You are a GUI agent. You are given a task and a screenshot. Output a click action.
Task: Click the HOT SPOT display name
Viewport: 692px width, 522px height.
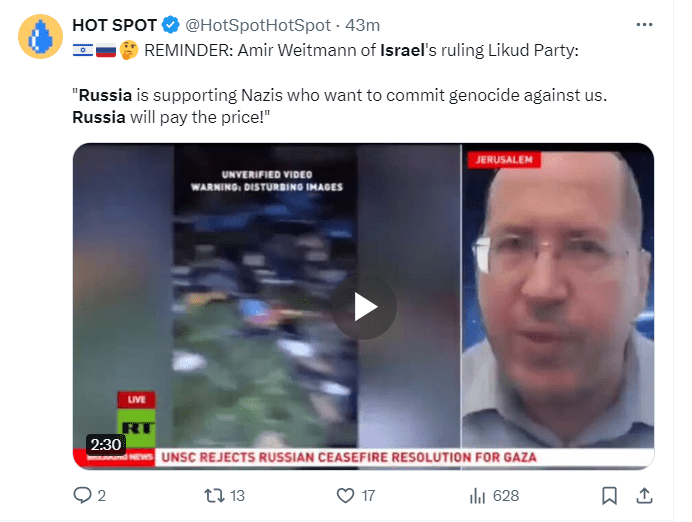pyautogui.click(x=114, y=25)
